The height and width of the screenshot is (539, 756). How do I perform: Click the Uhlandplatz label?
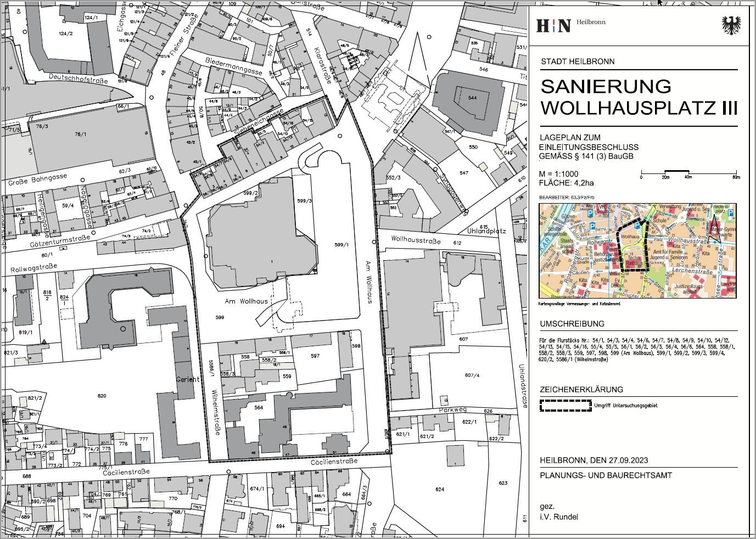point(486,232)
